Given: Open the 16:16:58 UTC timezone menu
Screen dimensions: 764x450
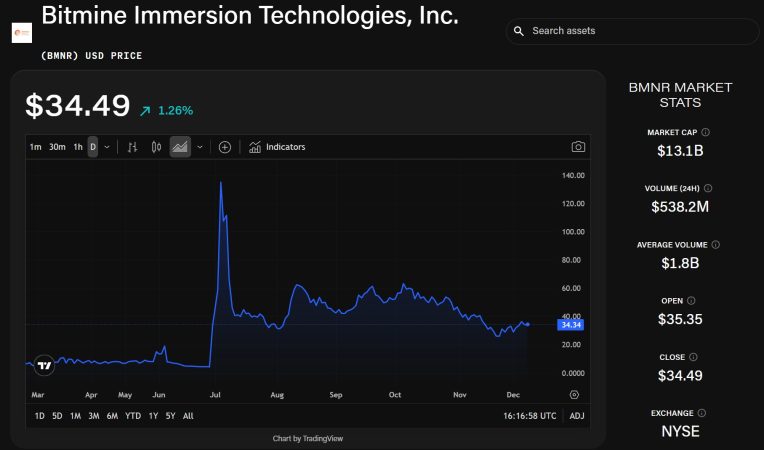Looking at the screenshot, I should click(x=530, y=416).
